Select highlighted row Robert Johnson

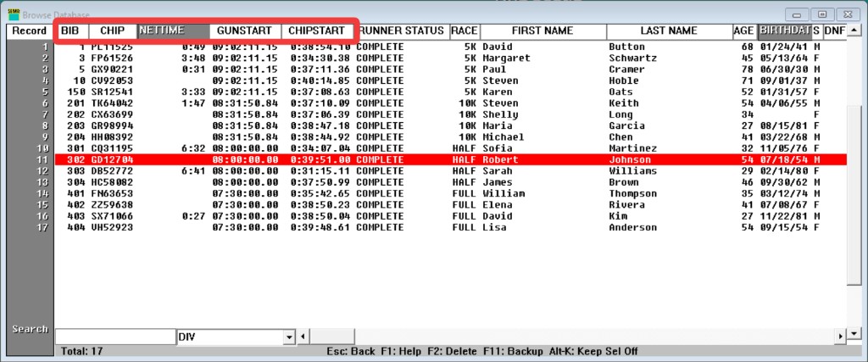click(x=451, y=159)
